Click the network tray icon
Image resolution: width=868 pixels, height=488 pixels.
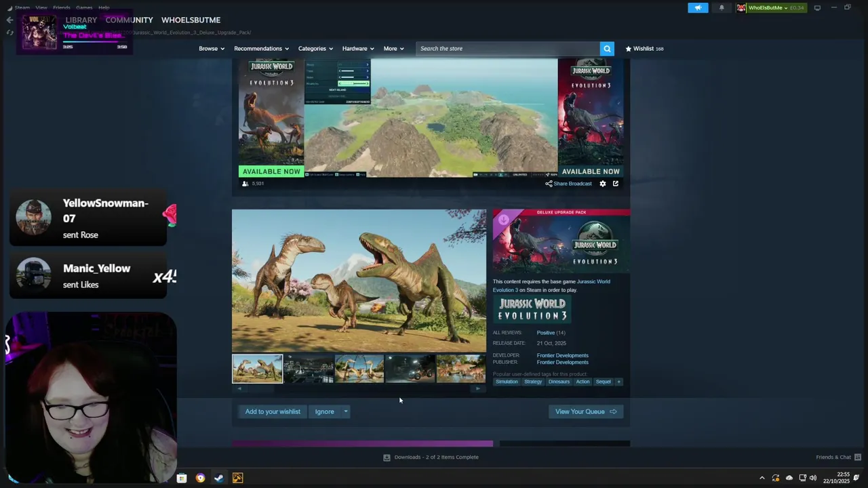[802, 478]
